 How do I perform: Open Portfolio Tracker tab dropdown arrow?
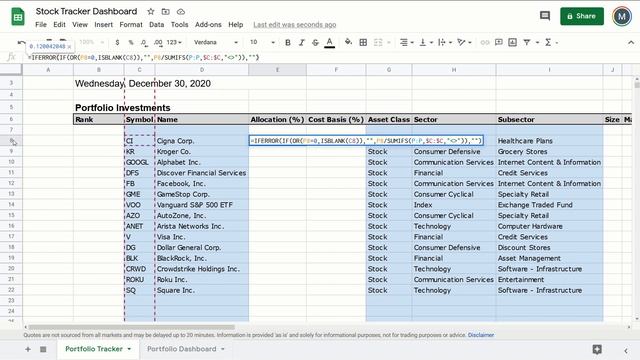(129, 349)
